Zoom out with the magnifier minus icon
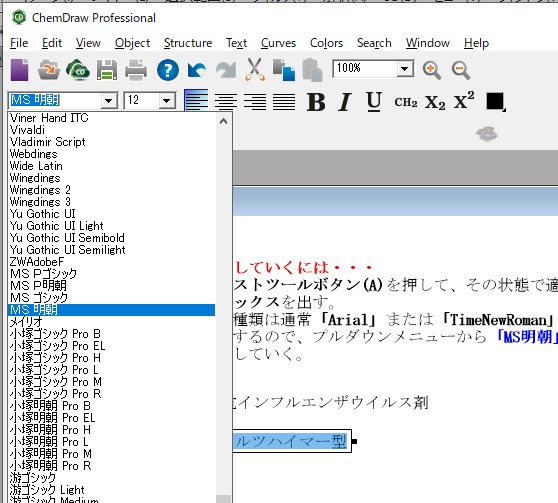Image resolution: width=558 pixels, height=503 pixels. click(x=461, y=70)
